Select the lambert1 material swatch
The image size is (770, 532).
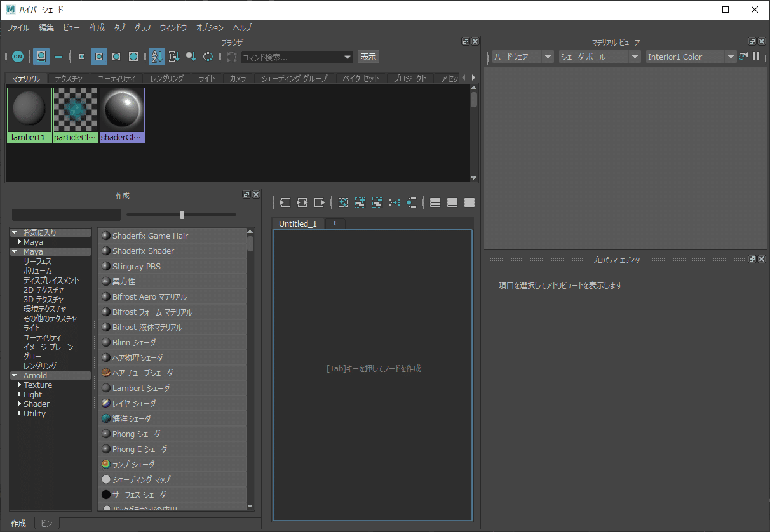click(29, 115)
